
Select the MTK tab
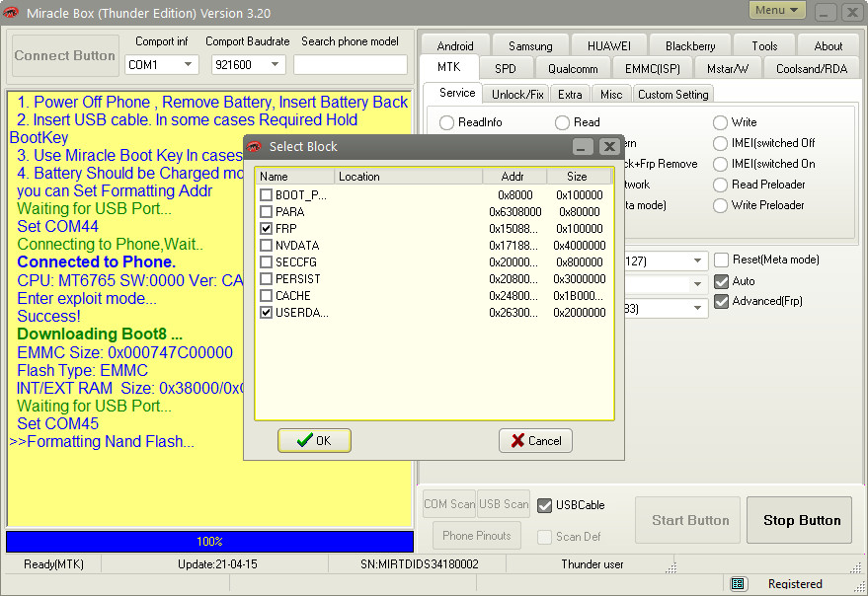click(449, 67)
